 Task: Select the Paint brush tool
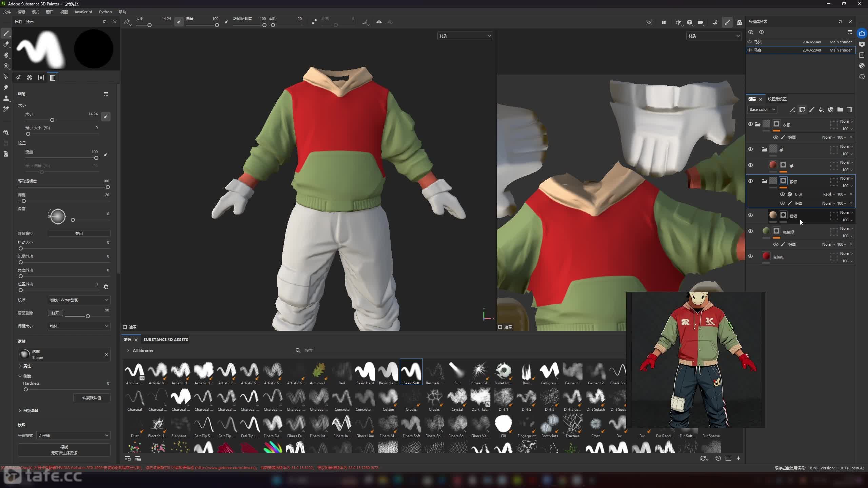[x=6, y=33]
